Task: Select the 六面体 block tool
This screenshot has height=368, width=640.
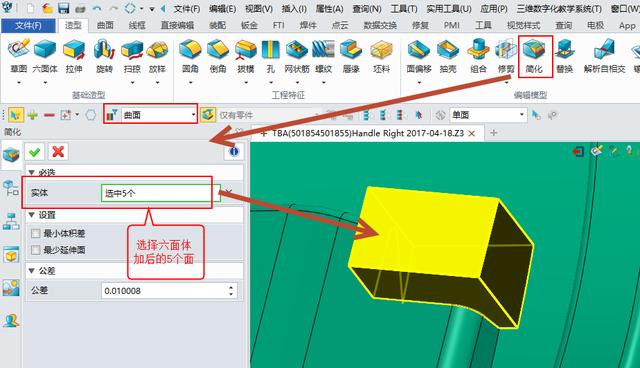Action: pos(45,56)
